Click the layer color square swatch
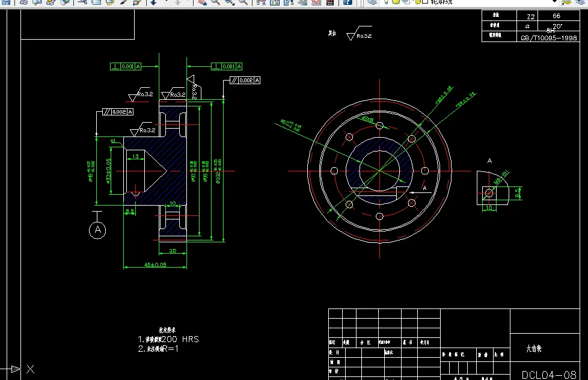This screenshot has height=380, width=588. click(425, 2)
